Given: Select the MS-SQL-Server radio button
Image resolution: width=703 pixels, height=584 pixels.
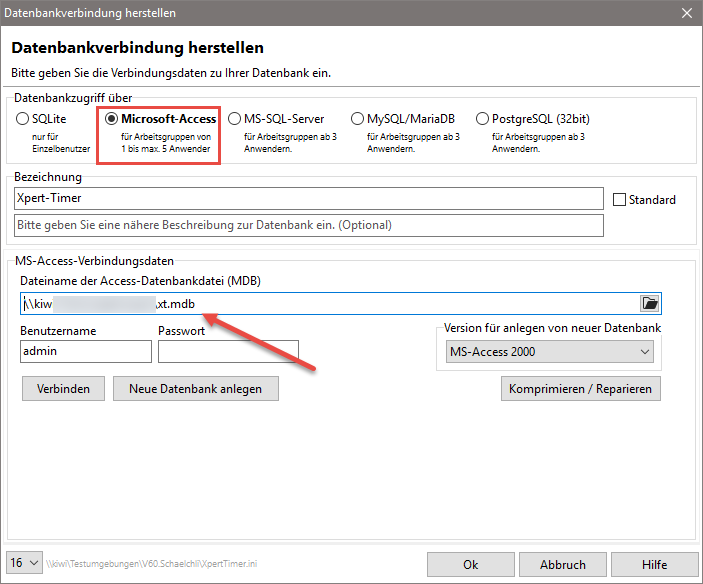Looking at the screenshot, I should tap(235, 119).
